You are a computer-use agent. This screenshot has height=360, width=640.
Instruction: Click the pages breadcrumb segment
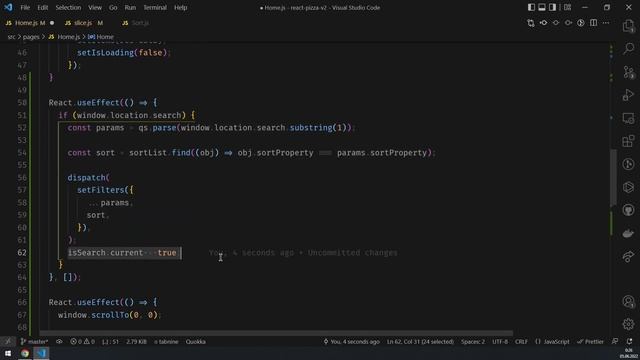31,37
